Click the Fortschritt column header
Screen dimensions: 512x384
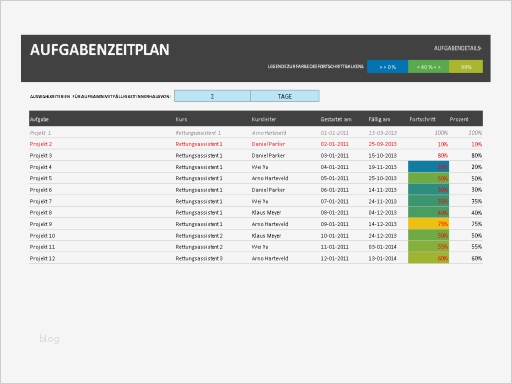click(x=422, y=119)
